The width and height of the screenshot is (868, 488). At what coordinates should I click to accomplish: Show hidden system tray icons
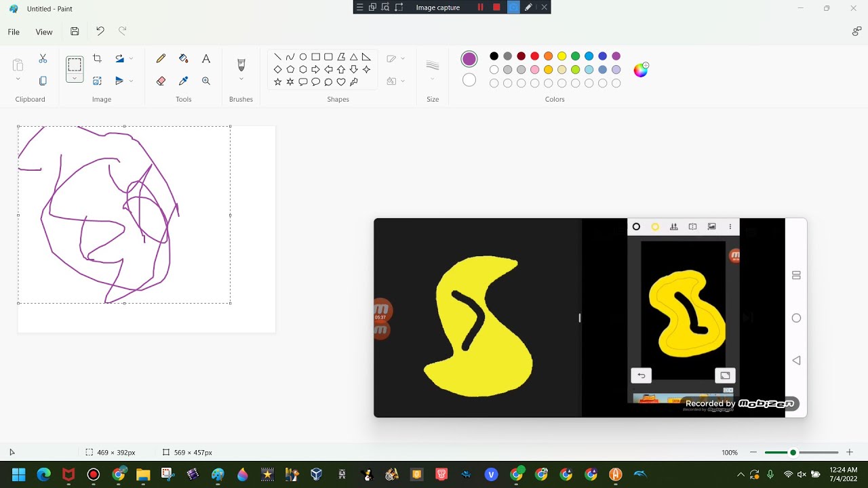741,474
